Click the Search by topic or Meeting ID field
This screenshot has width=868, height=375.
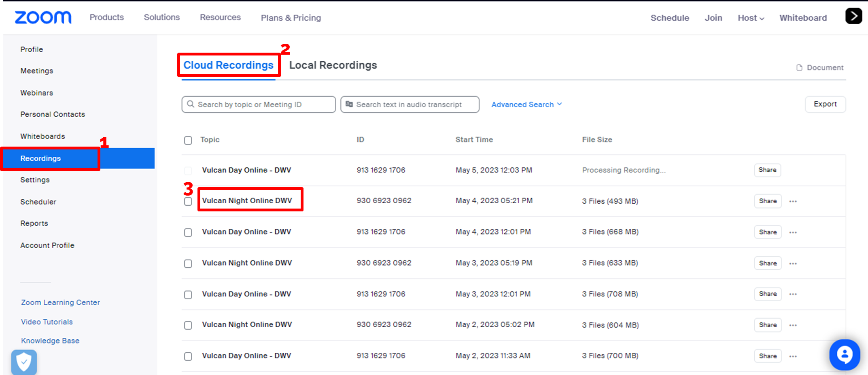(x=259, y=104)
